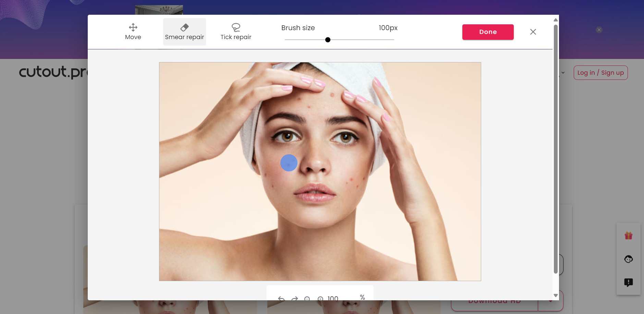Click the Brush size slider handle
The height and width of the screenshot is (314, 644).
[328, 40]
